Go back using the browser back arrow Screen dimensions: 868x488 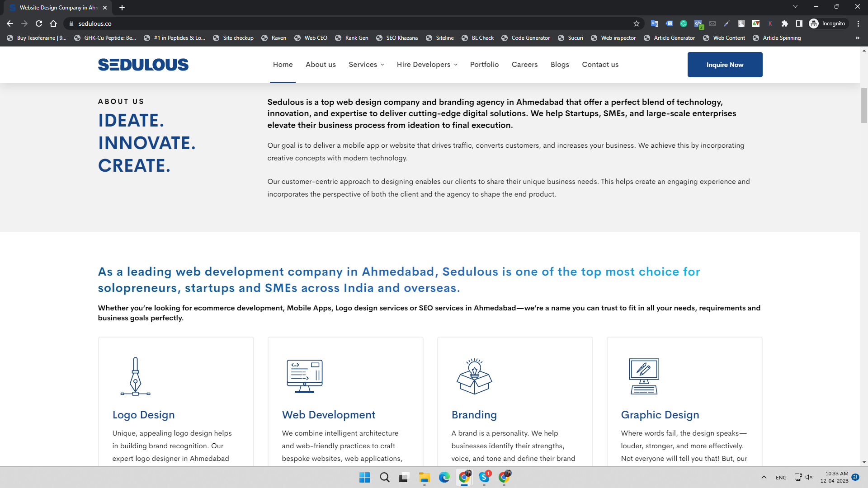pyautogui.click(x=10, y=23)
